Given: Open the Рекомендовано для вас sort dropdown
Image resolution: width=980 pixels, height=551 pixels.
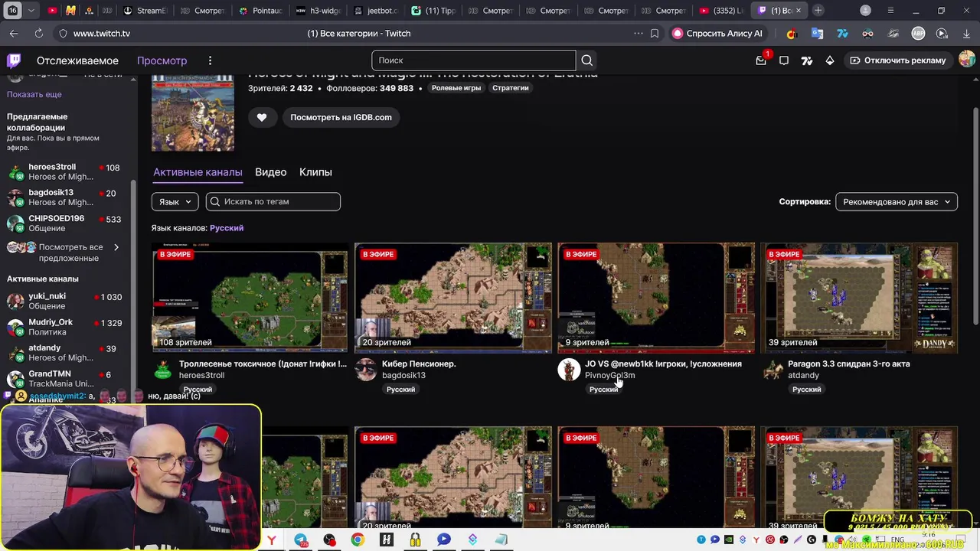Looking at the screenshot, I should click(897, 202).
